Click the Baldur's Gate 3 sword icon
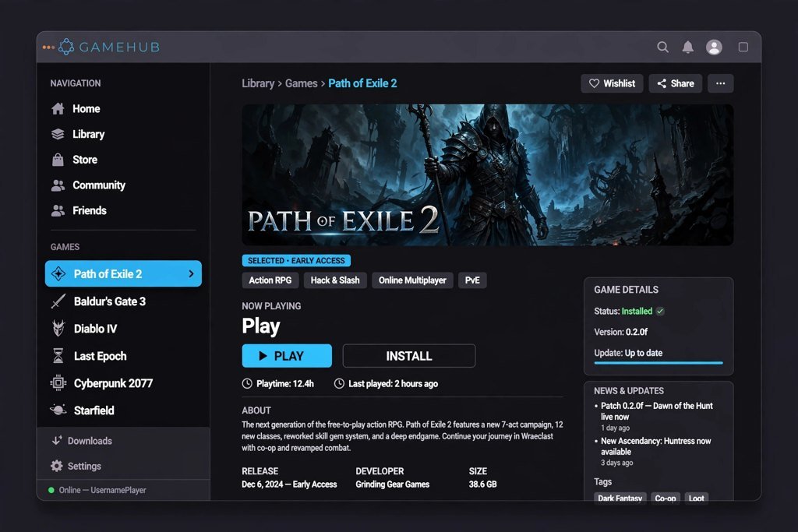 58,301
